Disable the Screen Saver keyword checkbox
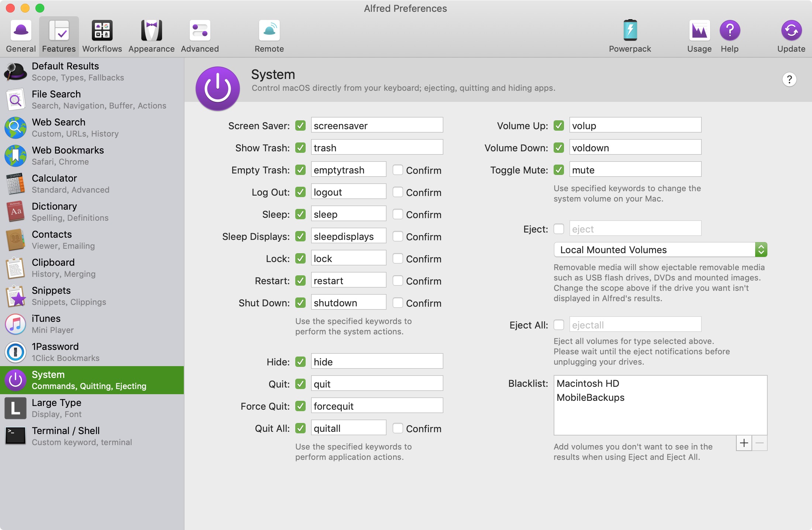Viewport: 812px width, 530px height. tap(300, 125)
